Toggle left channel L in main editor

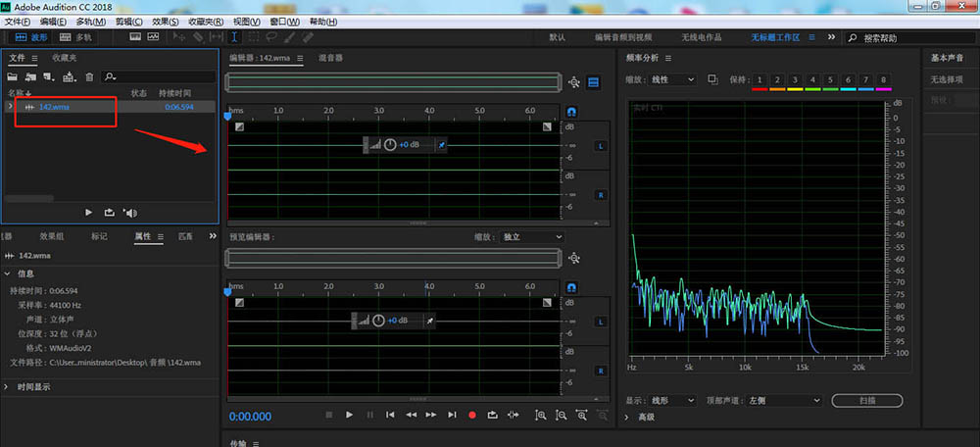[601, 146]
